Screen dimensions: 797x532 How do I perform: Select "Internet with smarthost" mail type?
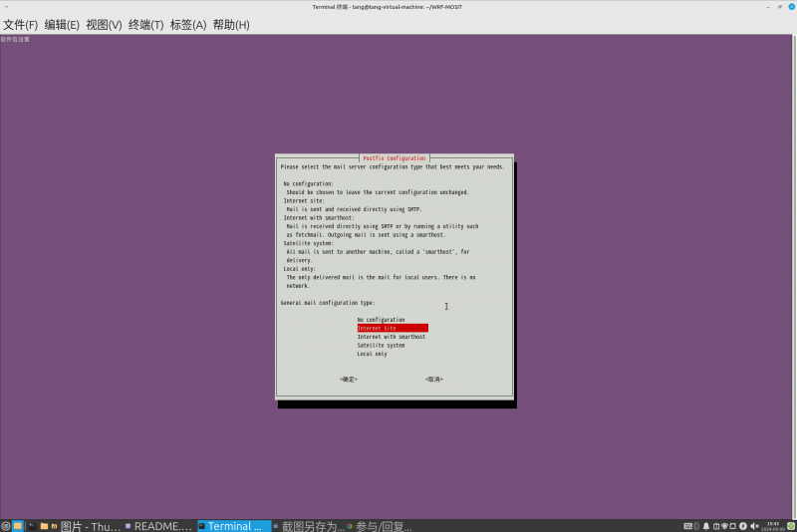(391, 337)
